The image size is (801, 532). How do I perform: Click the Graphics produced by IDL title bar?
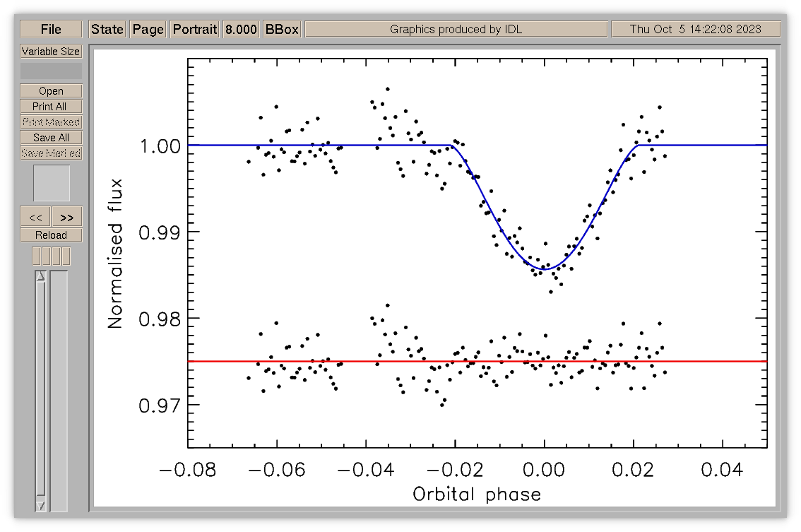click(x=456, y=29)
